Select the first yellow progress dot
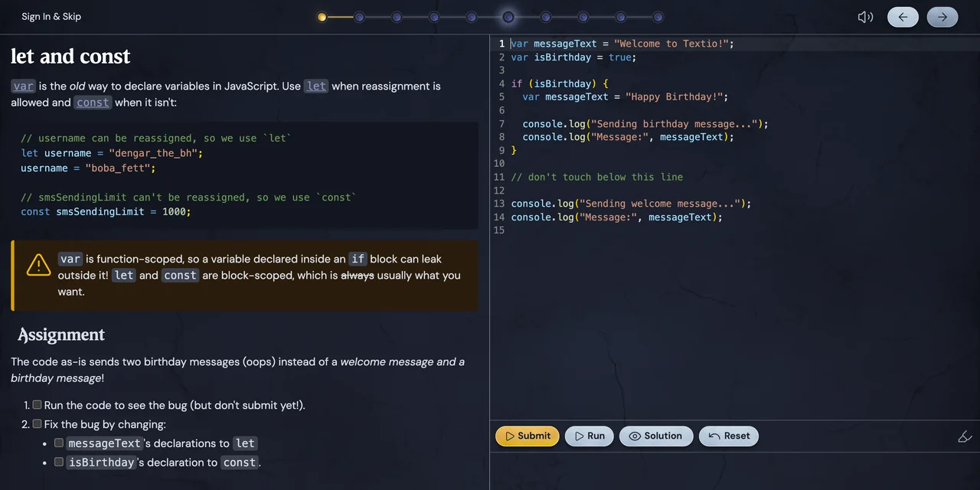The height and width of the screenshot is (490, 980). point(322,17)
